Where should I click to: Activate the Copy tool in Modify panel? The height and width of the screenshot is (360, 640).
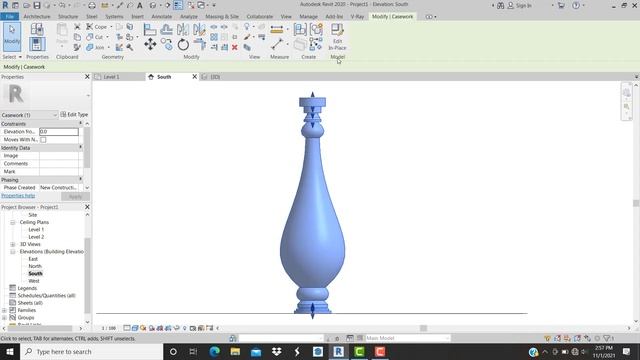[x=166, y=44]
